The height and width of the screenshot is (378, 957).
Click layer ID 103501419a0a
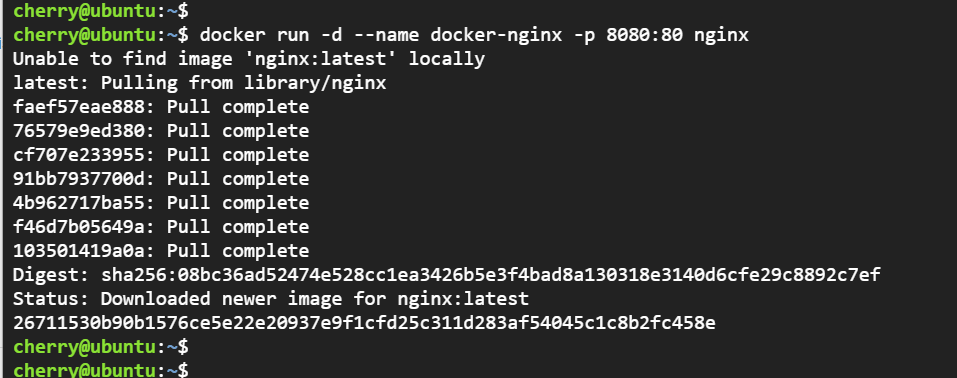click(x=79, y=250)
